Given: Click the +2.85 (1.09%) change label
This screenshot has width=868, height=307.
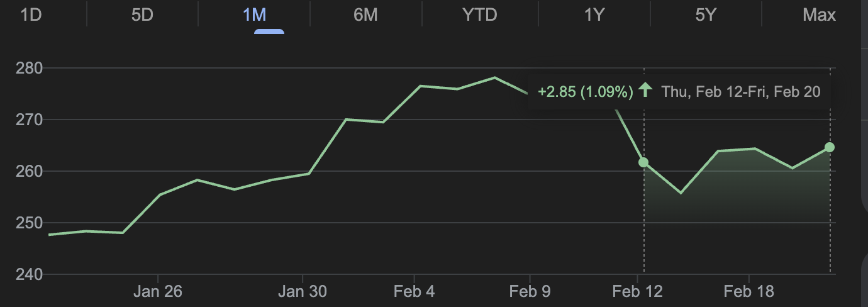Looking at the screenshot, I should (585, 92).
